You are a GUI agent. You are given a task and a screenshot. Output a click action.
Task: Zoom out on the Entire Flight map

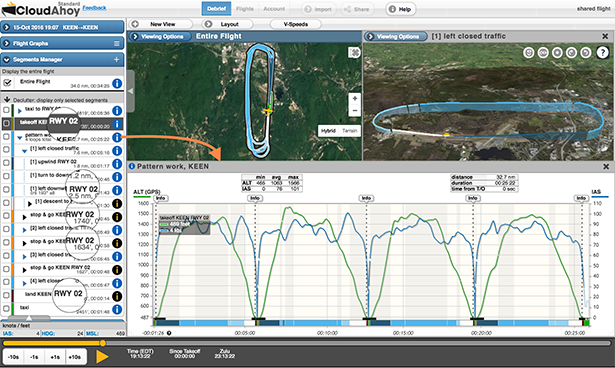355,111
